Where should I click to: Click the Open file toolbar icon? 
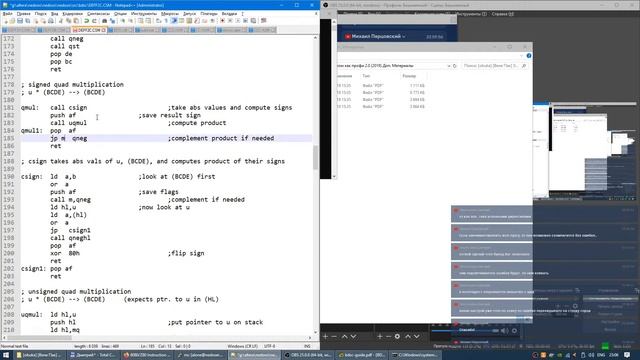12,20
